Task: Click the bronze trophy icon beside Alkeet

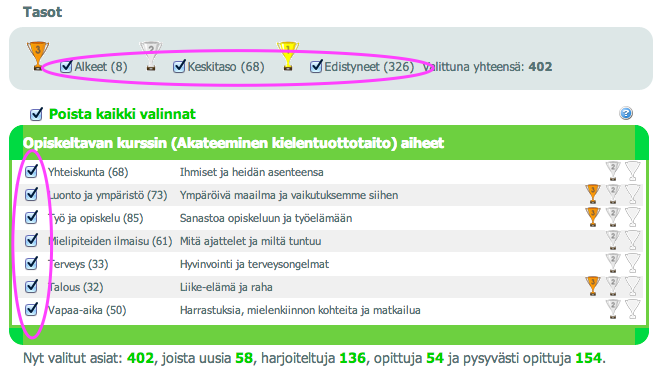Action: pos(38,55)
